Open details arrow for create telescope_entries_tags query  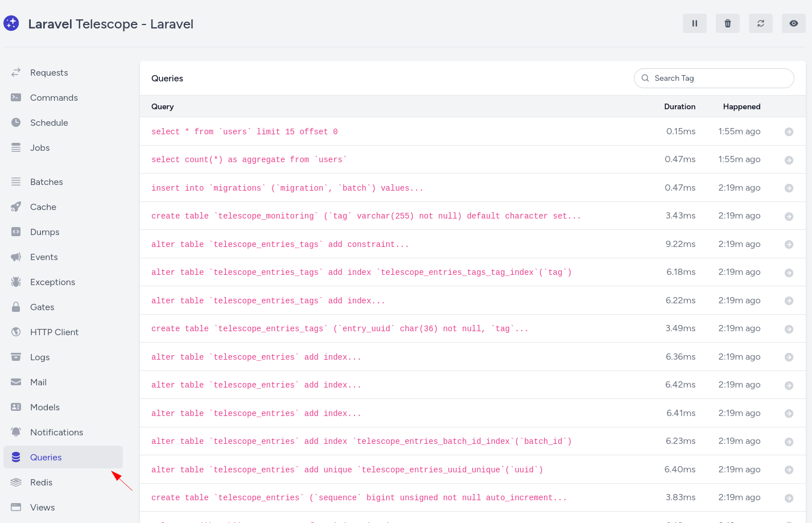789,329
